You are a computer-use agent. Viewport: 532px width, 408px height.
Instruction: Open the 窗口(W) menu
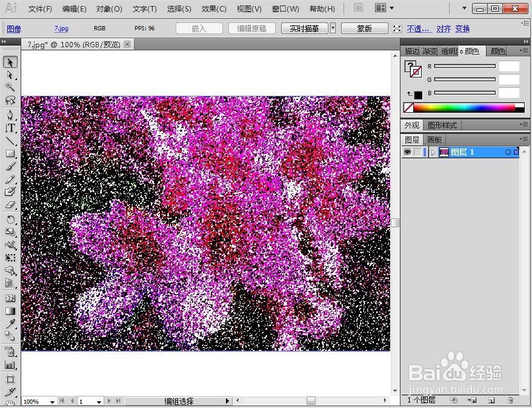pyautogui.click(x=285, y=9)
